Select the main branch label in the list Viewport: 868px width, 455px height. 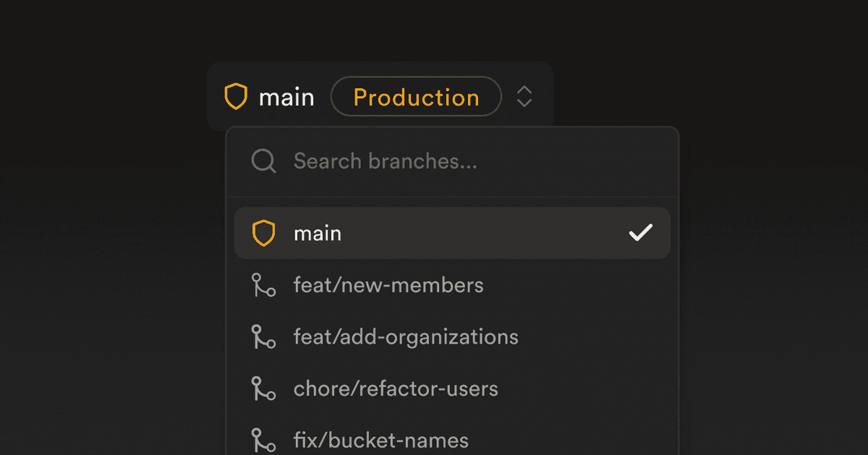pos(318,234)
